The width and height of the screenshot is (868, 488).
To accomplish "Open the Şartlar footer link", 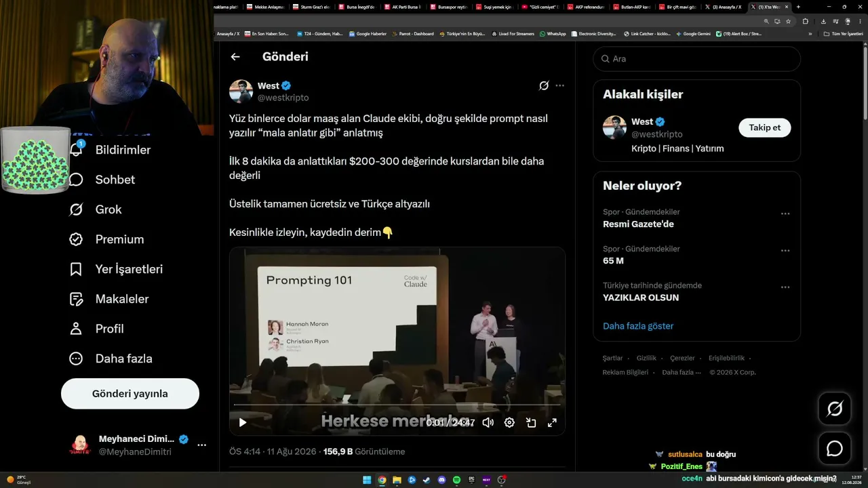I will (612, 359).
